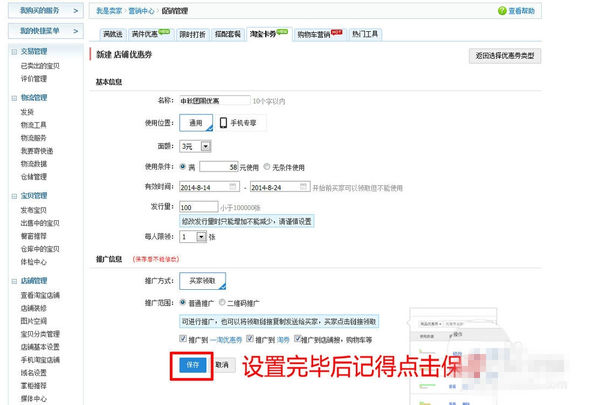Select the mobile phone icon for 手机专享
This screenshot has width=600, height=405.
[x=222, y=124]
